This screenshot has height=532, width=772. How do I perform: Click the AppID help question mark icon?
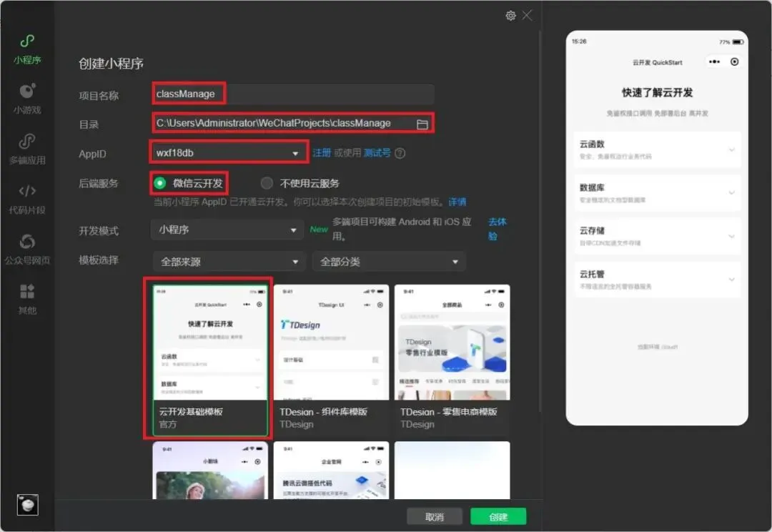click(400, 153)
